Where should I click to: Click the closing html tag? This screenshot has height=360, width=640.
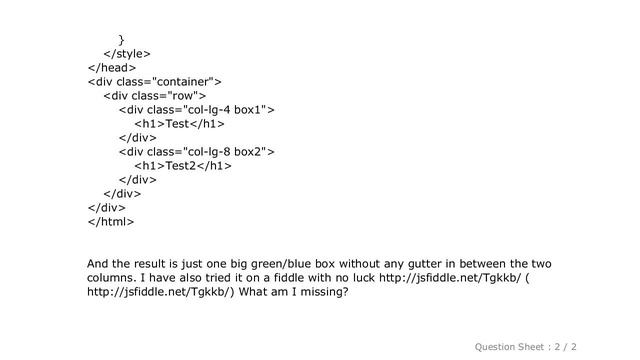point(111,222)
